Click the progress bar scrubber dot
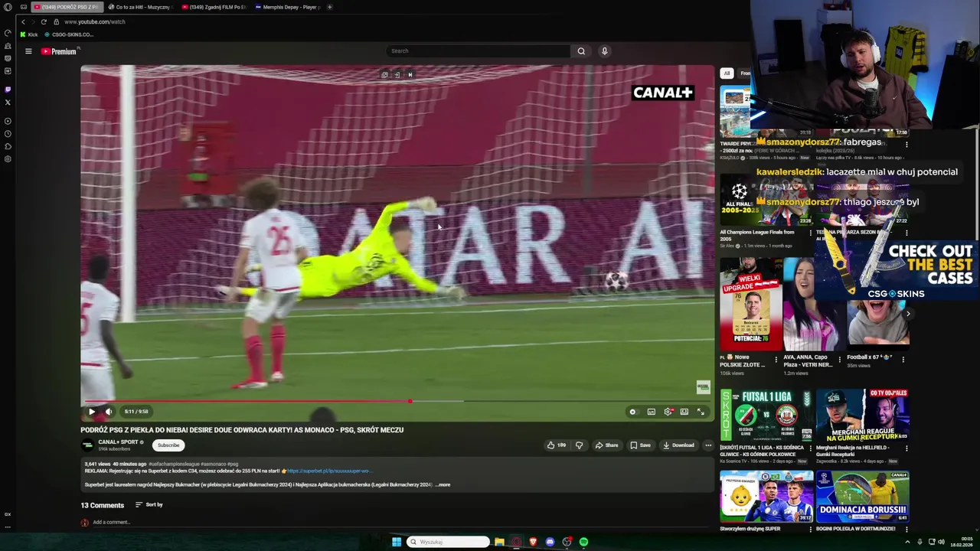Screen dimensions: 980x551 [410, 401]
